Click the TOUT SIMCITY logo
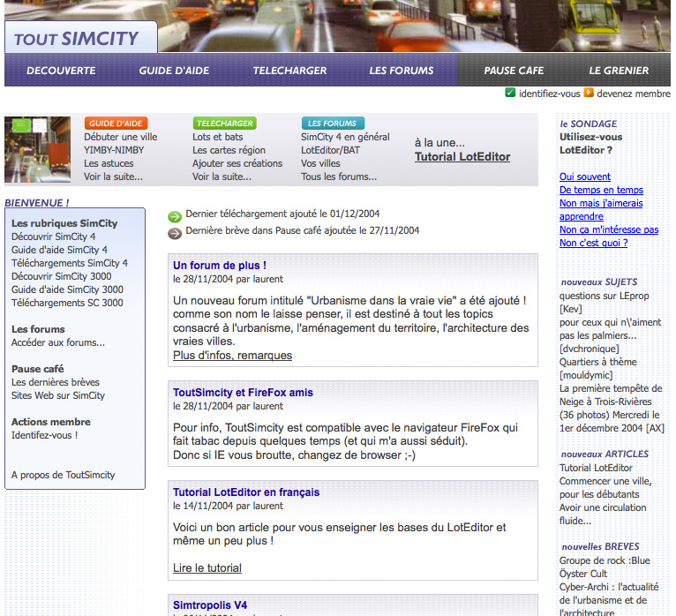This screenshot has height=616, width=676. tap(77, 39)
